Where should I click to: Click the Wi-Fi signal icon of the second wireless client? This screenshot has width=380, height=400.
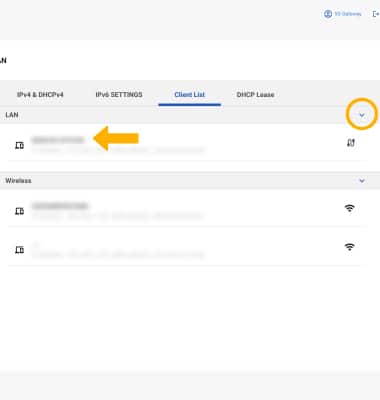point(349,247)
